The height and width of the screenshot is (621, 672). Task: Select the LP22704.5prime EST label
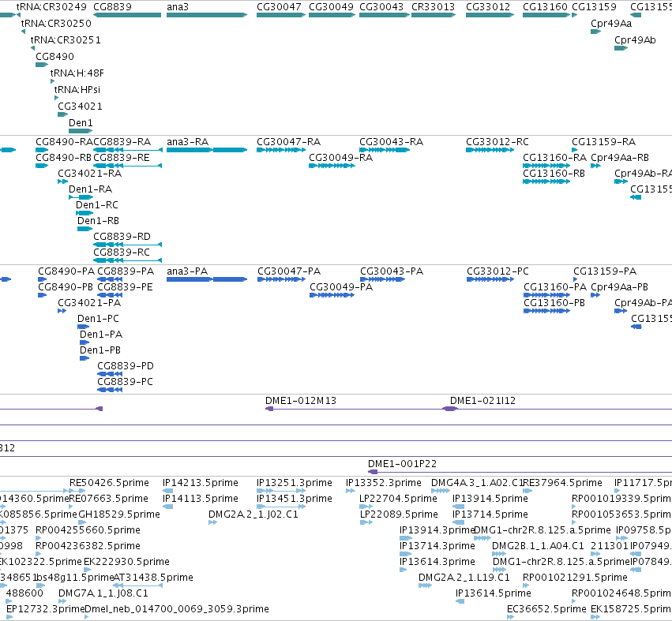[x=399, y=499]
